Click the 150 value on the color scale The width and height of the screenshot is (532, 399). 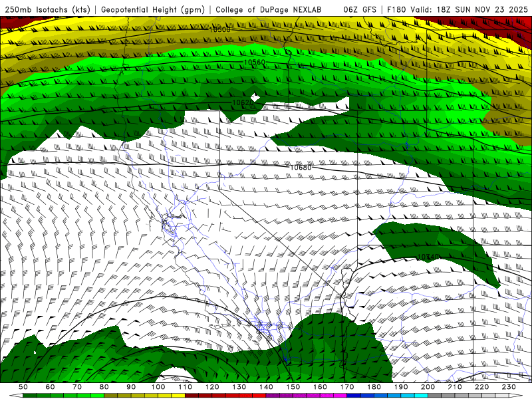pyautogui.click(x=293, y=387)
